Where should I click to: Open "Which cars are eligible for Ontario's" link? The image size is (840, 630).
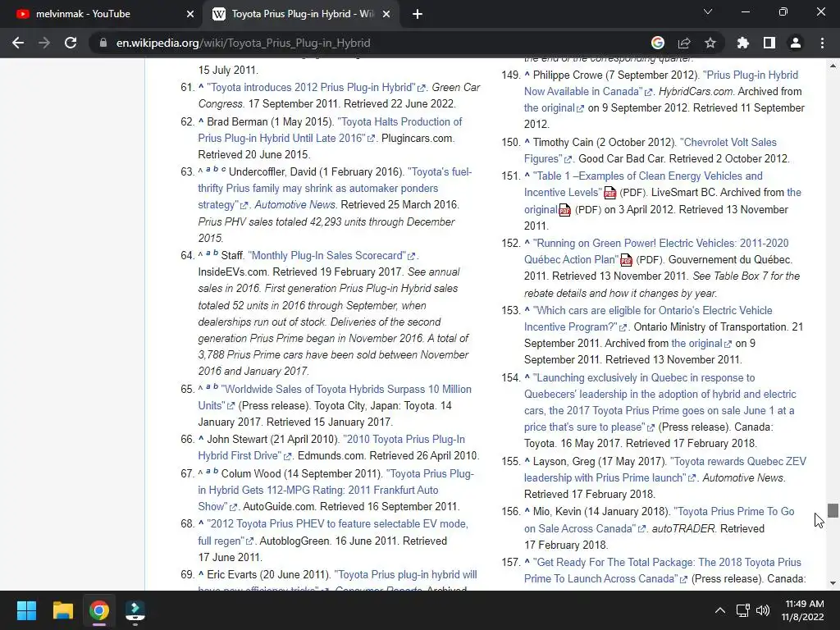coord(648,318)
